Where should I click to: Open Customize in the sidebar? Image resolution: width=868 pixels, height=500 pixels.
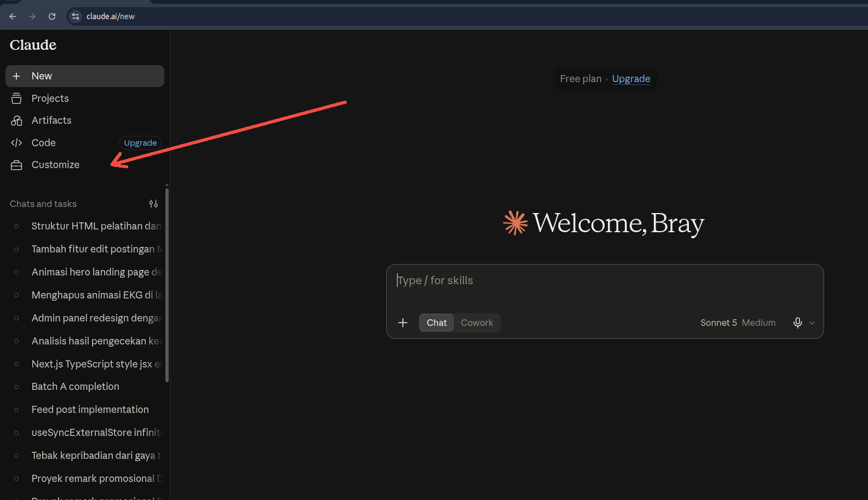[85, 165]
